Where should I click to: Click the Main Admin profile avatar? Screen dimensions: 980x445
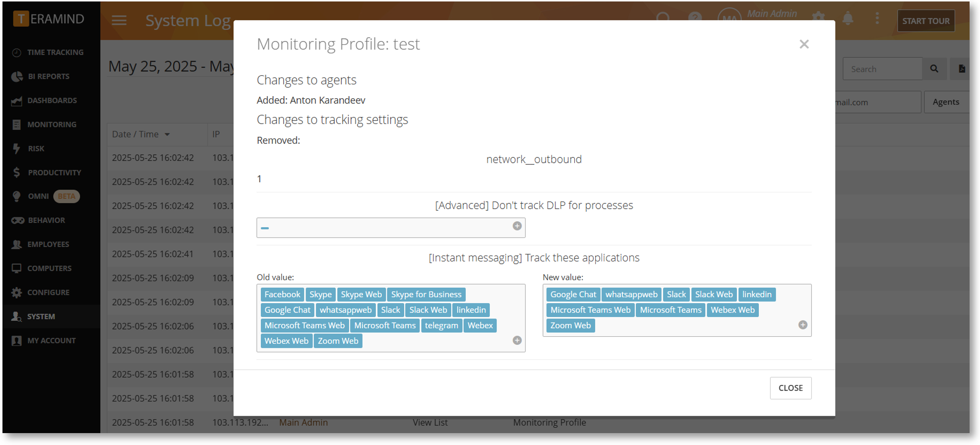730,18
